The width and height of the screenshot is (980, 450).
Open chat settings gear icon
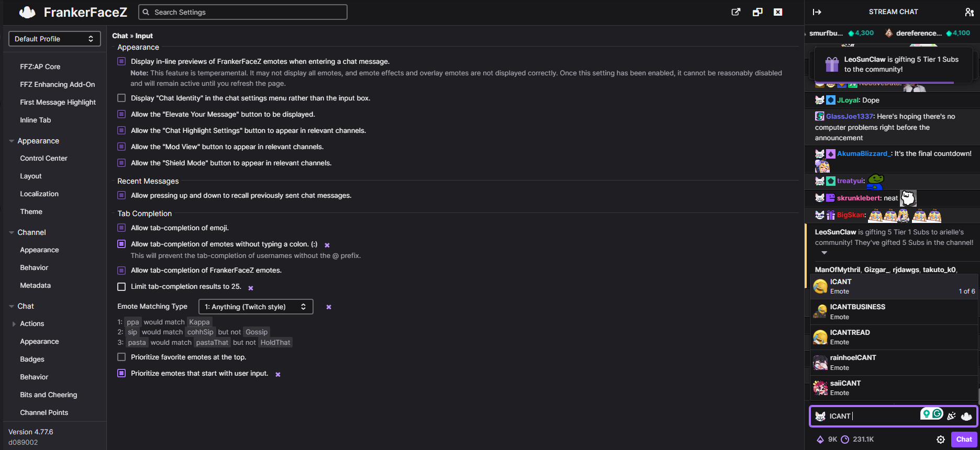pyautogui.click(x=940, y=440)
